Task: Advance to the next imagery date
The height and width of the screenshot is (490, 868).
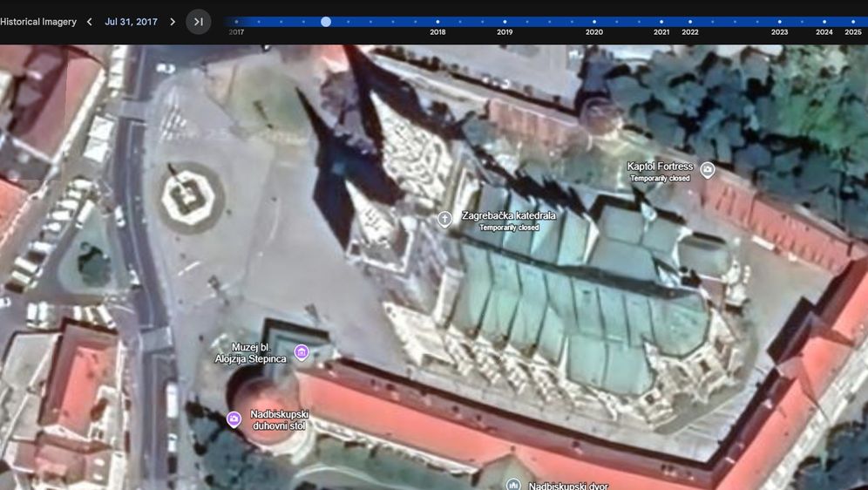Action: 173,22
